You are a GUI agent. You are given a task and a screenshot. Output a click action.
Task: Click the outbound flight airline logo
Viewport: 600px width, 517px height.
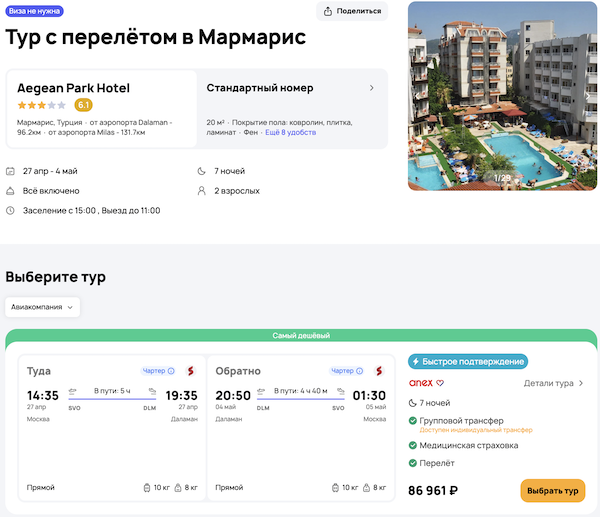(x=190, y=371)
